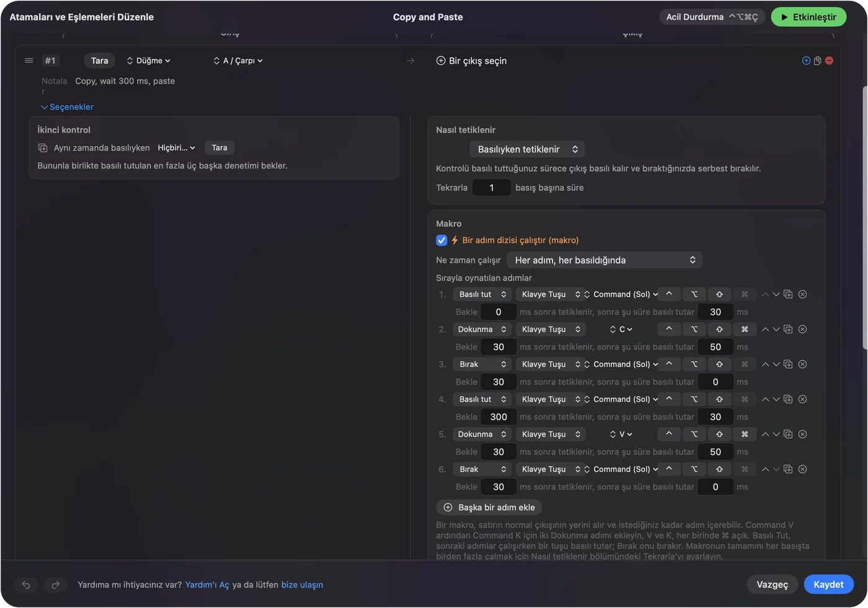Screen dimensions: 868x608
Task: Cancel editing with Vazgeç
Action: tap(773, 584)
